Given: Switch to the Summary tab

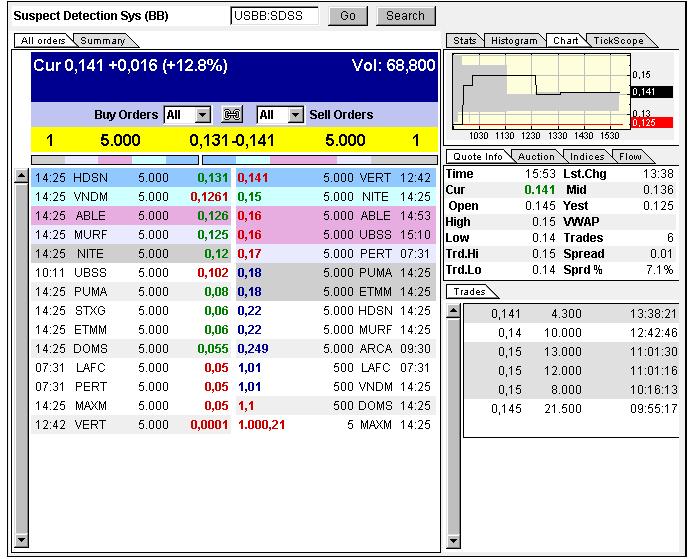Looking at the screenshot, I should click(103, 41).
